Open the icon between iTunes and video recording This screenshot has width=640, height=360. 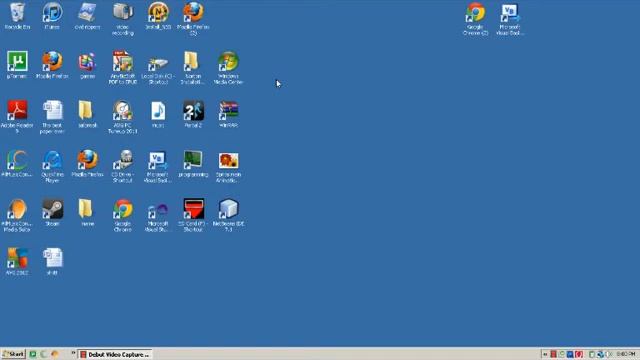pos(87,16)
